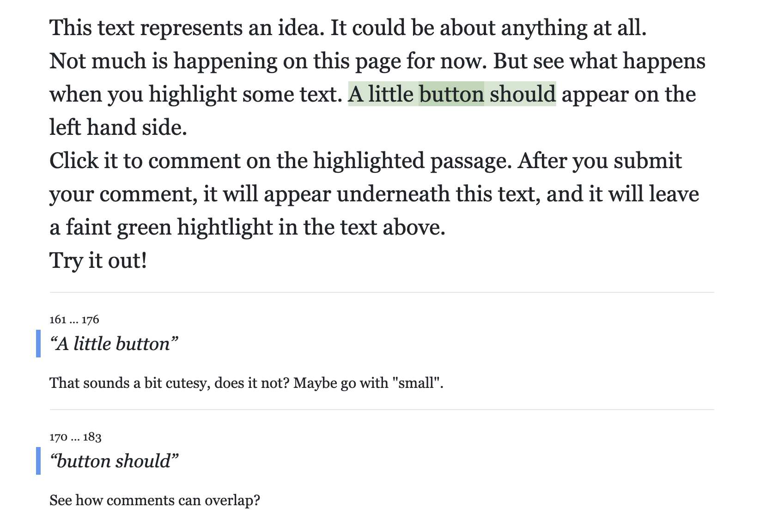Click the highlighted word "button" in the text
This screenshot has height=532, width=766.
click(x=451, y=94)
